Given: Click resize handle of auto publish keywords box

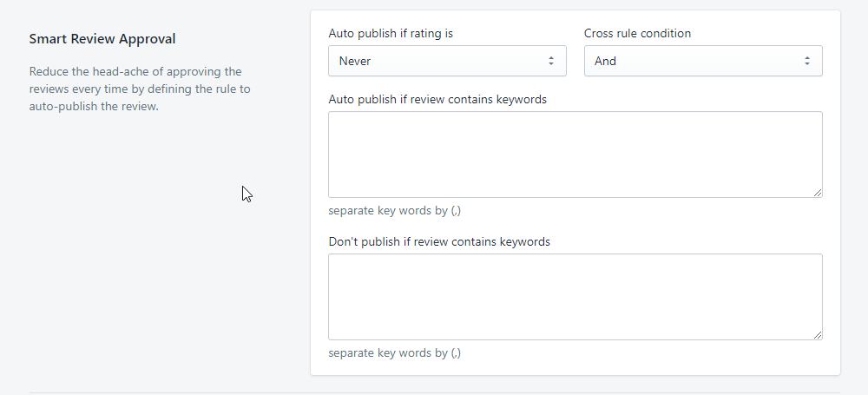Looking at the screenshot, I should pyautogui.click(x=818, y=193).
